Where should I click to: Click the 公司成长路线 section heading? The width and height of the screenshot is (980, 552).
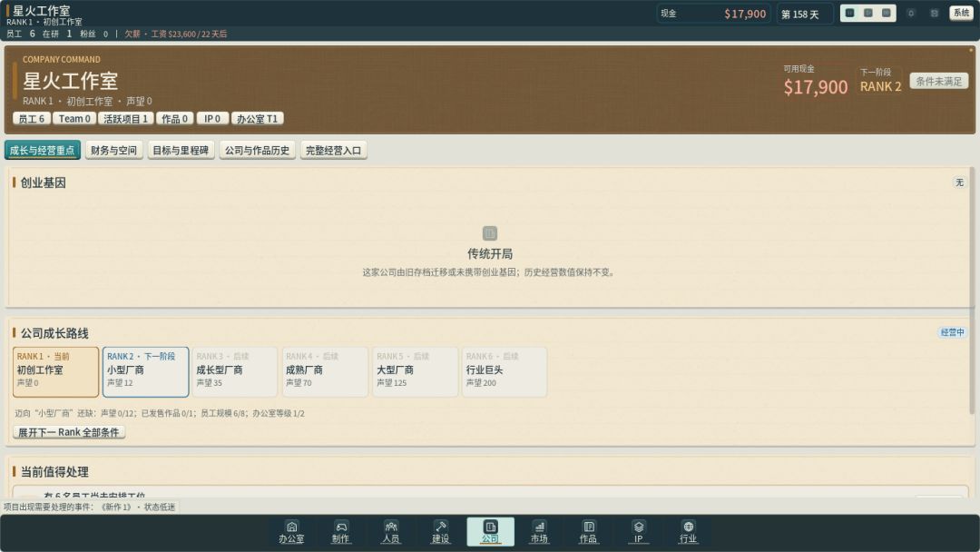pyautogui.click(x=54, y=333)
